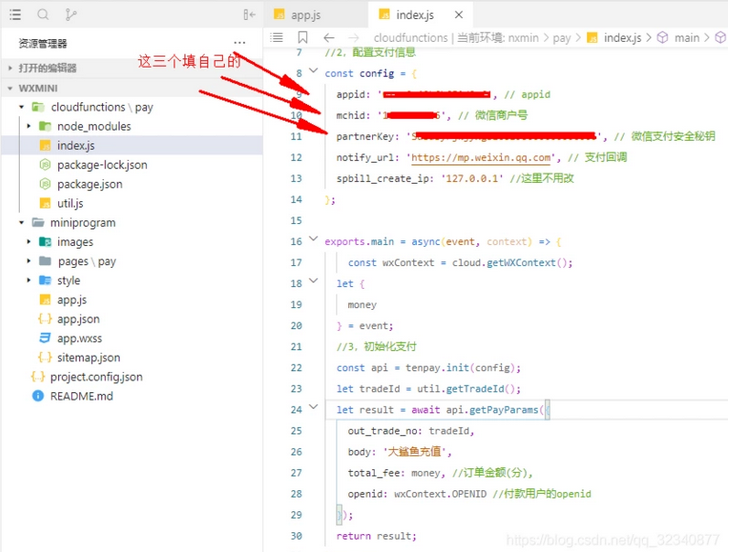Click 'out_trade_no: tradeId,' on line 25
This screenshot has height=552, width=735.
coord(411,431)
